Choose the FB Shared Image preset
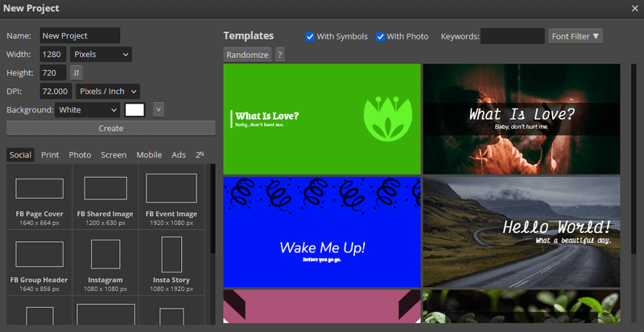 click(105, 189)
